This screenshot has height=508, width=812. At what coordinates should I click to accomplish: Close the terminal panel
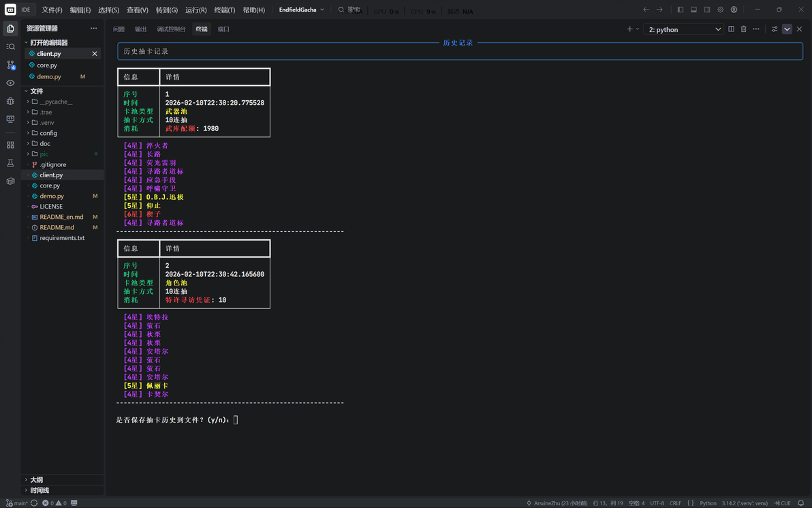pyautogui.click(x=800, y=29)
